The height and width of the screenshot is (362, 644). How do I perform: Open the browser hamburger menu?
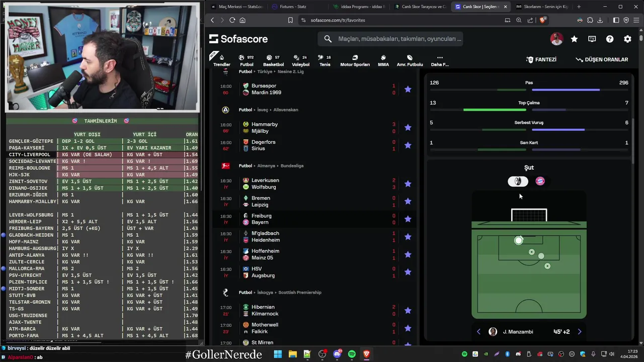point(636,20)
